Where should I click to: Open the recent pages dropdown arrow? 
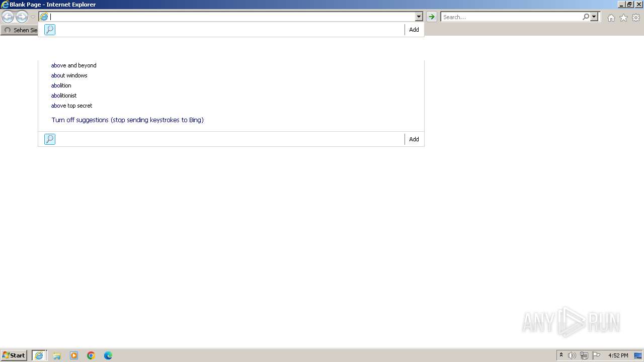33,17
